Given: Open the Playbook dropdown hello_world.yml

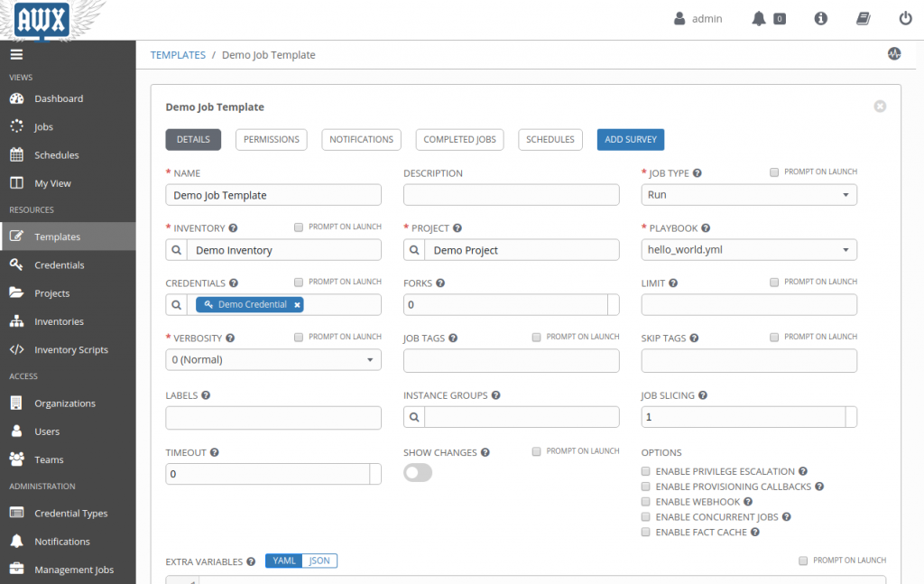Looking at the screenshot, I should (x=749, y=249).
